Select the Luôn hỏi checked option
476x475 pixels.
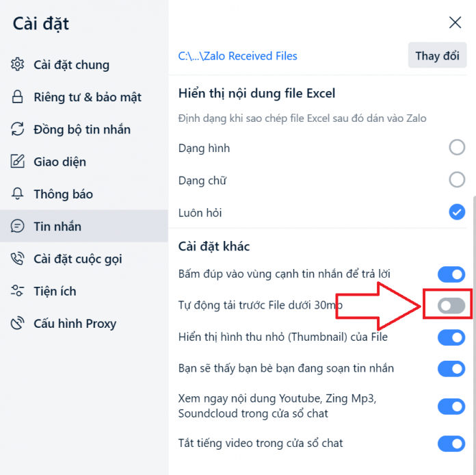pyautogui.click(x=457, y=211)
